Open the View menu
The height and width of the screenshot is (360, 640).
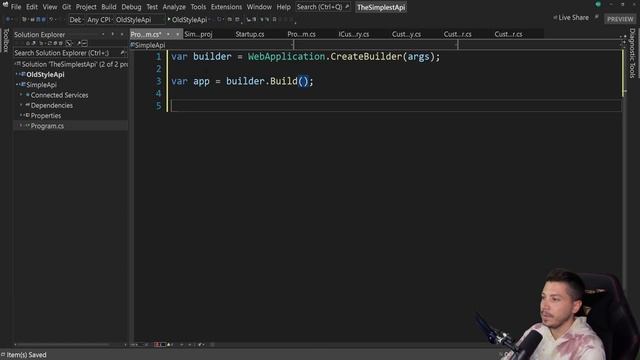click(50, 7)
